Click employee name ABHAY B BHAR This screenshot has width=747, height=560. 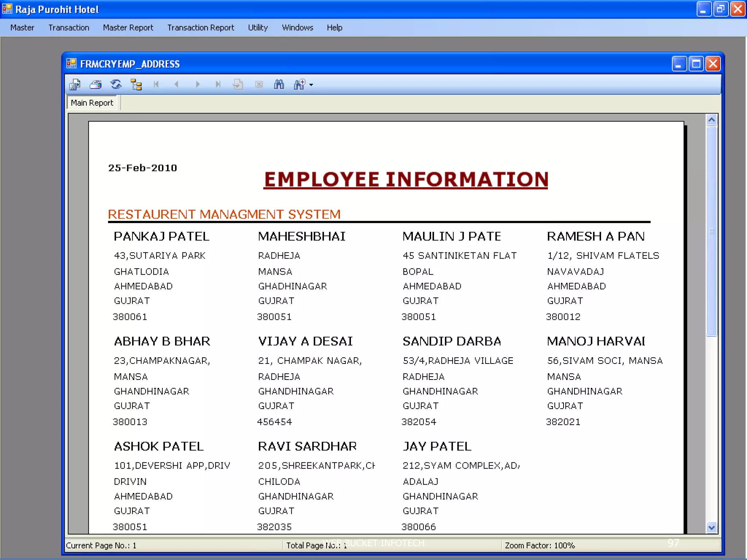tap(162, 341)
